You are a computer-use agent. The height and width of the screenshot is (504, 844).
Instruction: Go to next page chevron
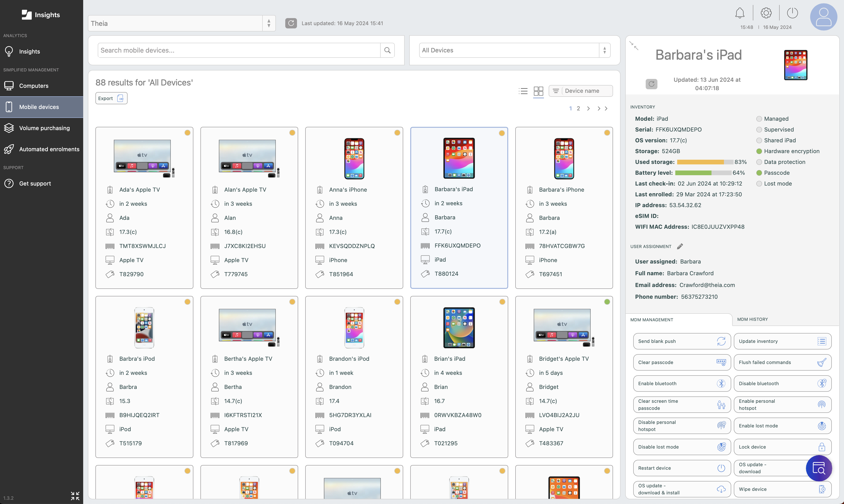click(x=589, y=109)
